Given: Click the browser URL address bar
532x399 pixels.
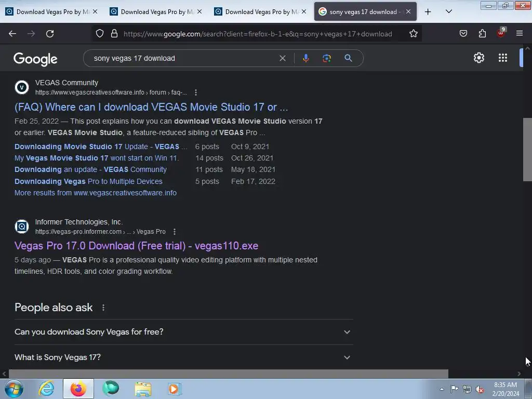Looking at the screenshot, I should pyautogui.click(x=258, y=34).
